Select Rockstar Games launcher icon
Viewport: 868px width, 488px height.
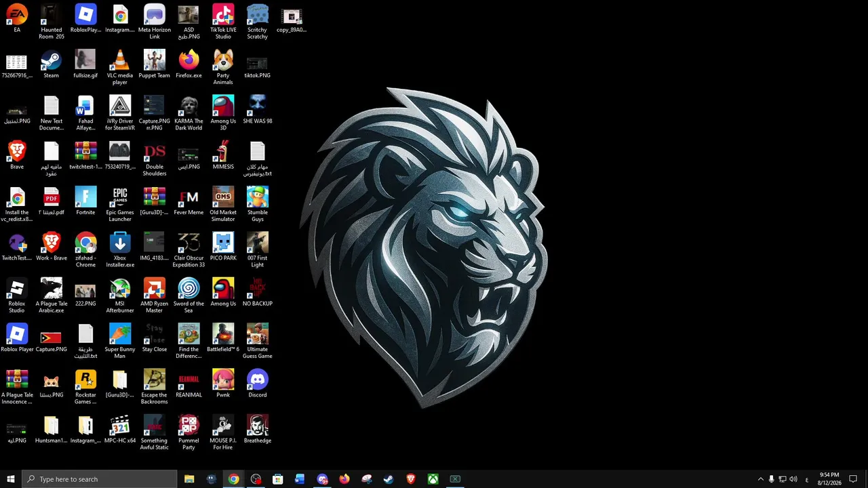pos(85,385)
